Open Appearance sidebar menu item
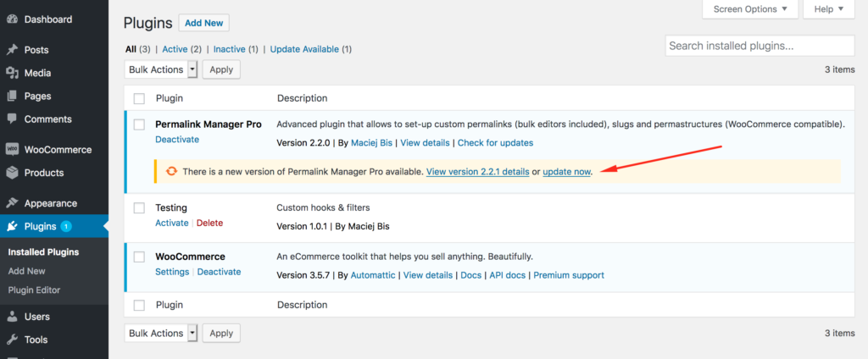This screenshot has height=359, width=868. [50, 203]
